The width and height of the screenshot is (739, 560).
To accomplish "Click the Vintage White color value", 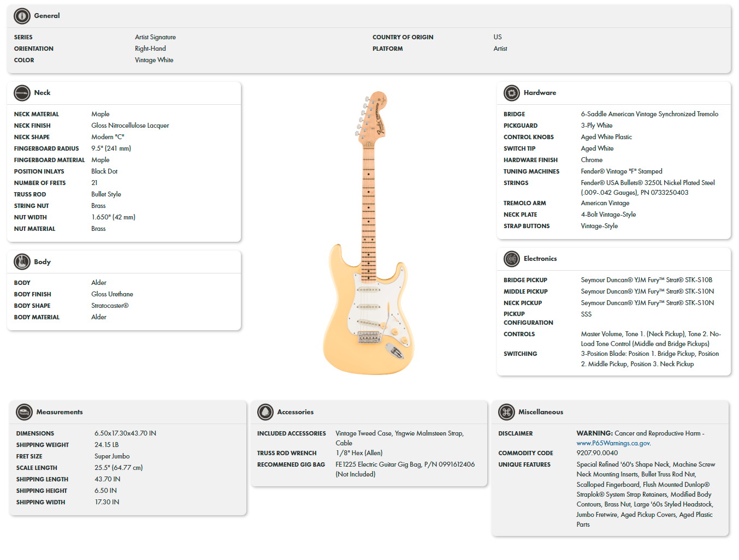I will coord(154,60).
